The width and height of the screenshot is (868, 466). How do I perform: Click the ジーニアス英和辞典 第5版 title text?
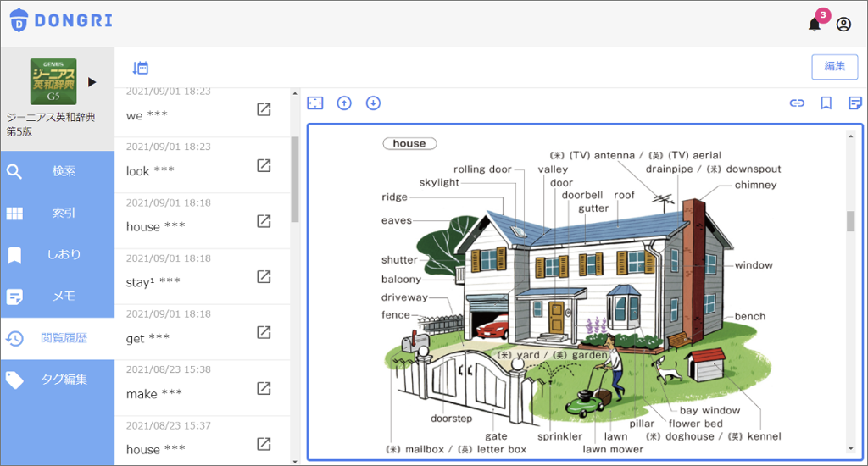pos(50,124)
